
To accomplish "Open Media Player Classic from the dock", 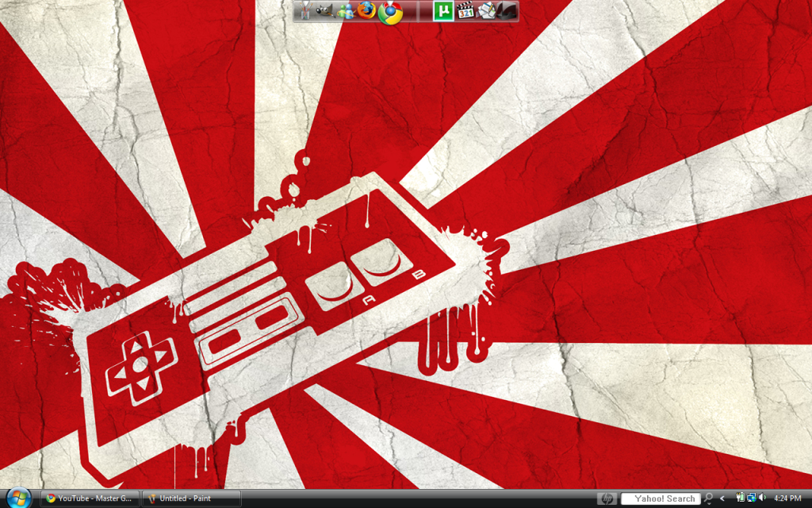I will point(465,11).
